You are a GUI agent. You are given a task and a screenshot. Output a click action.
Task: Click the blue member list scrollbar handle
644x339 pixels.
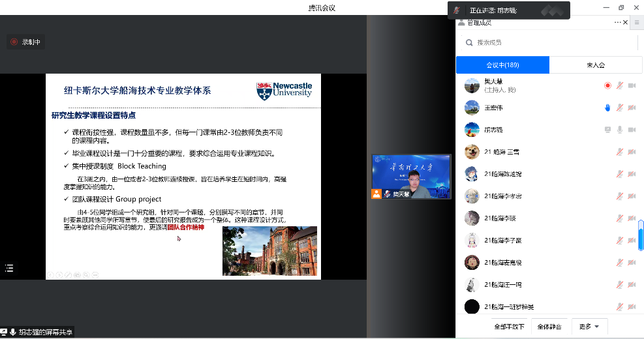click(x=640, y=235)
